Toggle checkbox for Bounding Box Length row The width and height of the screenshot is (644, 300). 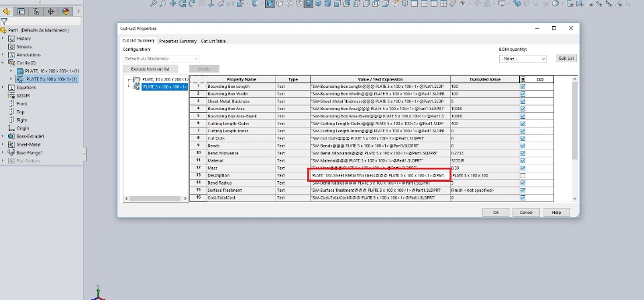coord(523,87)
